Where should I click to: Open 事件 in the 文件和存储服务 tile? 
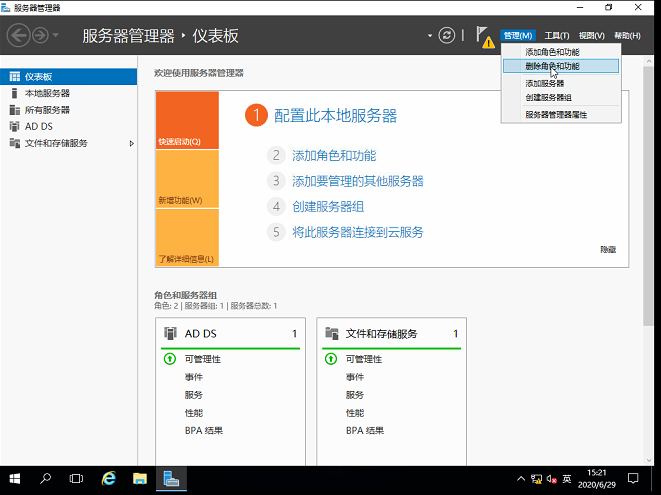tap(355, 377)
